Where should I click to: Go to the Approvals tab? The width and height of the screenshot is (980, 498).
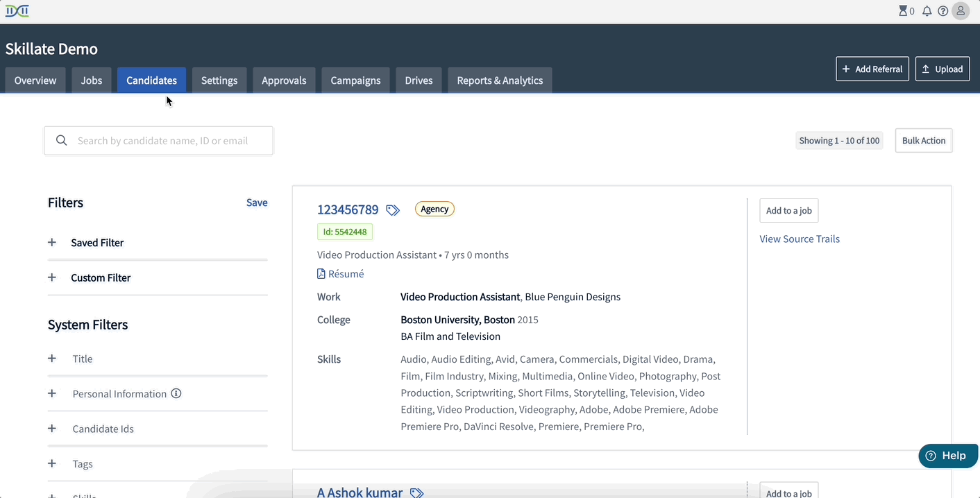[x=284, y=80]
